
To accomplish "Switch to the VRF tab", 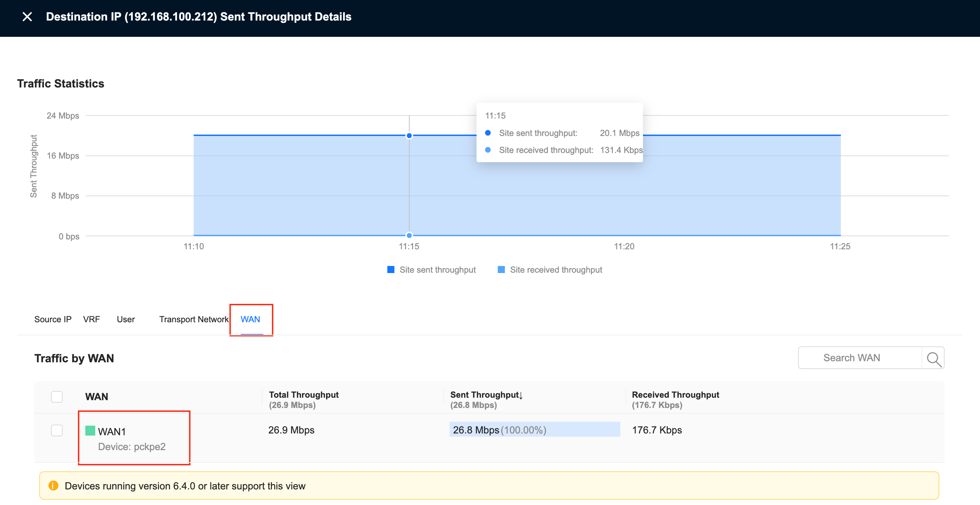I will [x=91, y=319].
